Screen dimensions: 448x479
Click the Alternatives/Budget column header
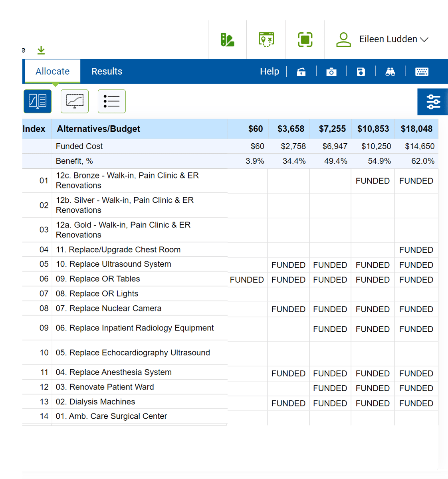click(x=99, y=129)
